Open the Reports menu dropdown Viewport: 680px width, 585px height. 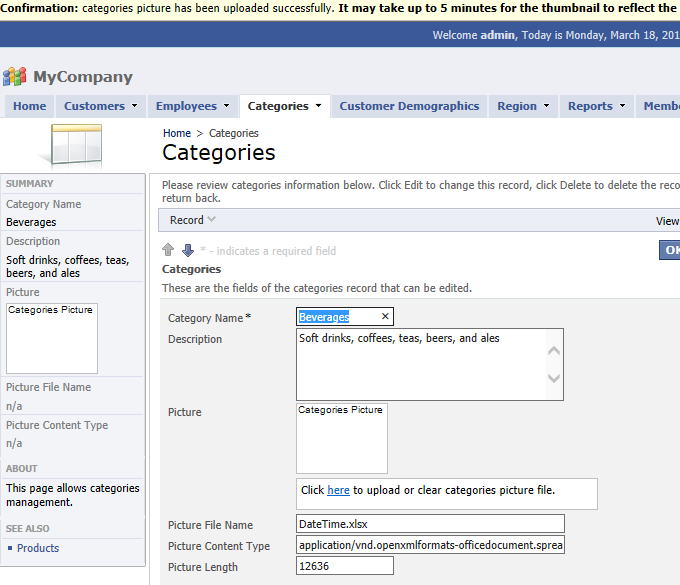click(596, 106)
